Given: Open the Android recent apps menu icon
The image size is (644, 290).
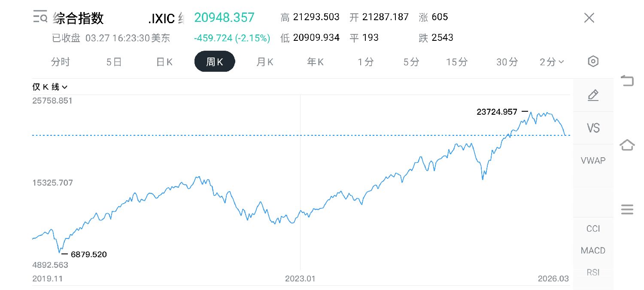Looking at the screenshot, I should 627,210.
